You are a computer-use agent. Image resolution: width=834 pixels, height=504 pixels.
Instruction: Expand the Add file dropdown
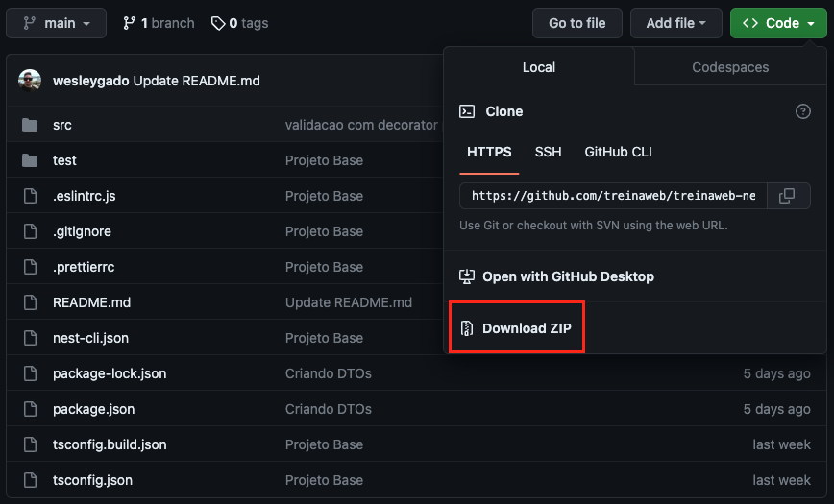676,23
